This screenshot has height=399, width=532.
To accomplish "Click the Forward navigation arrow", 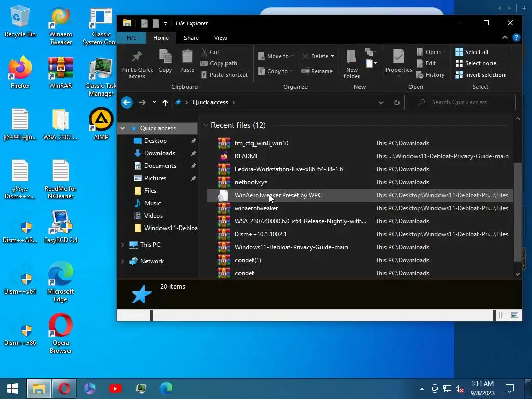I will pos(142,102).
